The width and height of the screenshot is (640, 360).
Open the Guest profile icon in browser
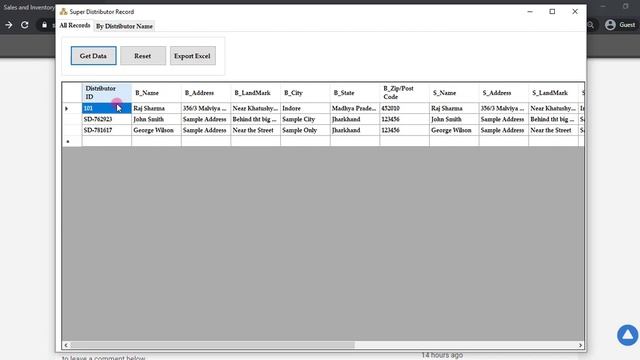pos(610,25)
